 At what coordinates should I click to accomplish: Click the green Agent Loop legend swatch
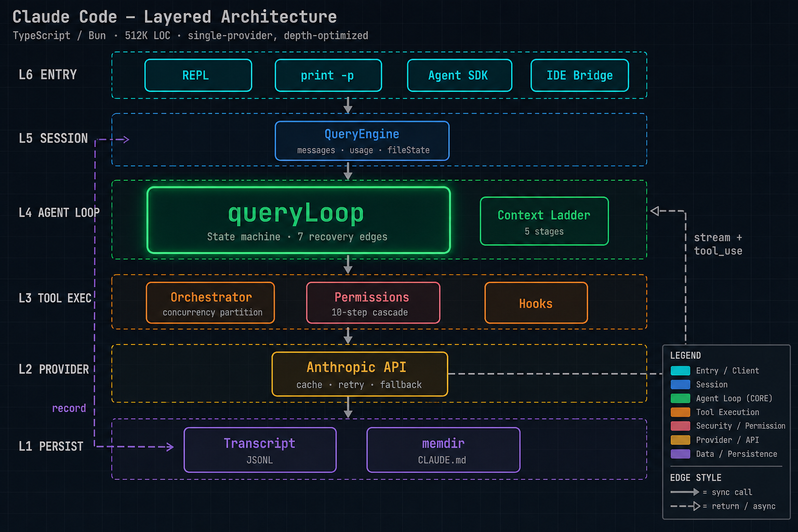(x=681, y=398)
